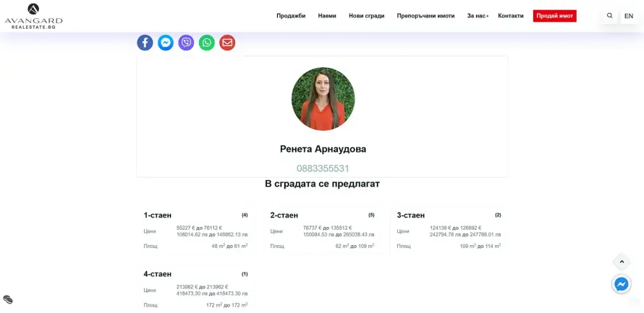Click the scroll-to-top arrow button

point(622,262)
